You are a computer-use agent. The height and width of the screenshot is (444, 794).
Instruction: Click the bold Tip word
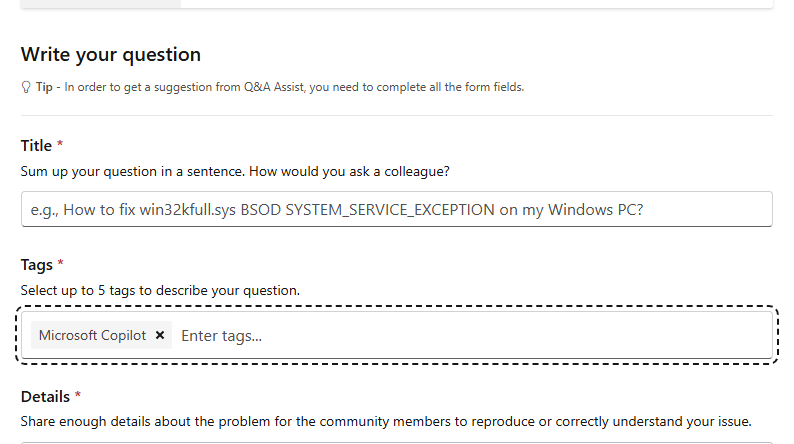pyautogui.click(x=44, y=87)
